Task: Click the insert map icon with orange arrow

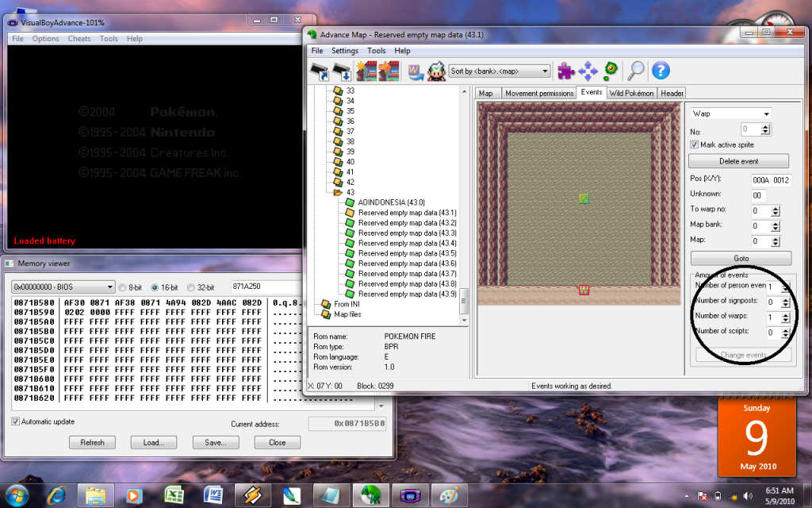Action: coord(389,71)
